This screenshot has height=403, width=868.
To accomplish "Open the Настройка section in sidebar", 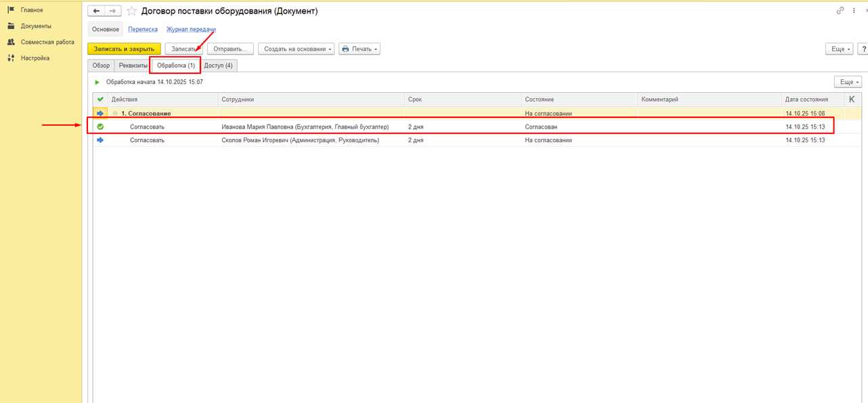I will (35, 58).
